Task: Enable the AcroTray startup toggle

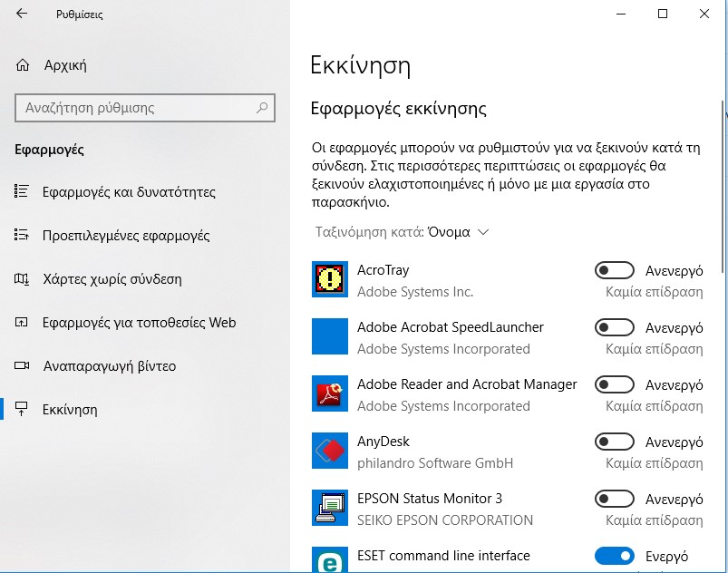Action: [x=615, y=270]
